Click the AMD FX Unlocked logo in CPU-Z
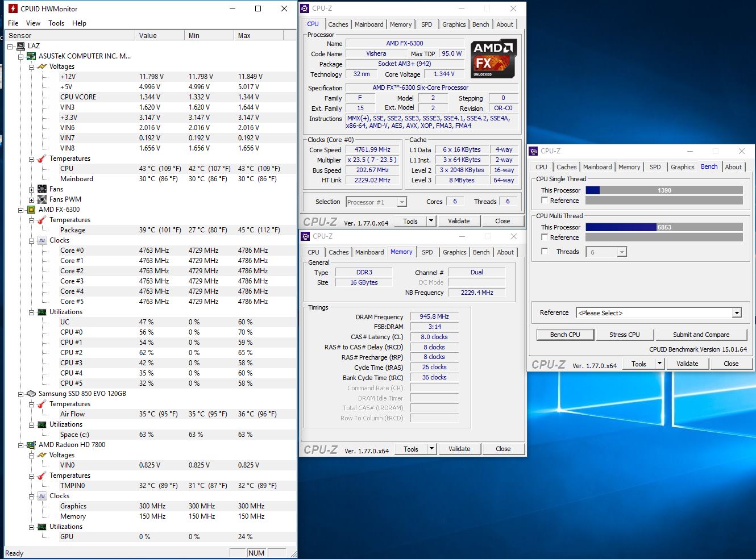The width and height of the screenshot is (756, 559). [493, 59]
